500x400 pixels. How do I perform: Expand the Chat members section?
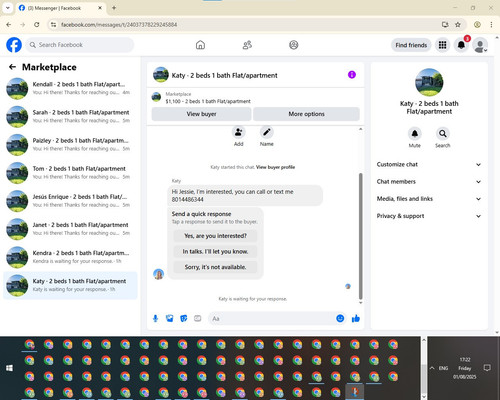(429, 182)
